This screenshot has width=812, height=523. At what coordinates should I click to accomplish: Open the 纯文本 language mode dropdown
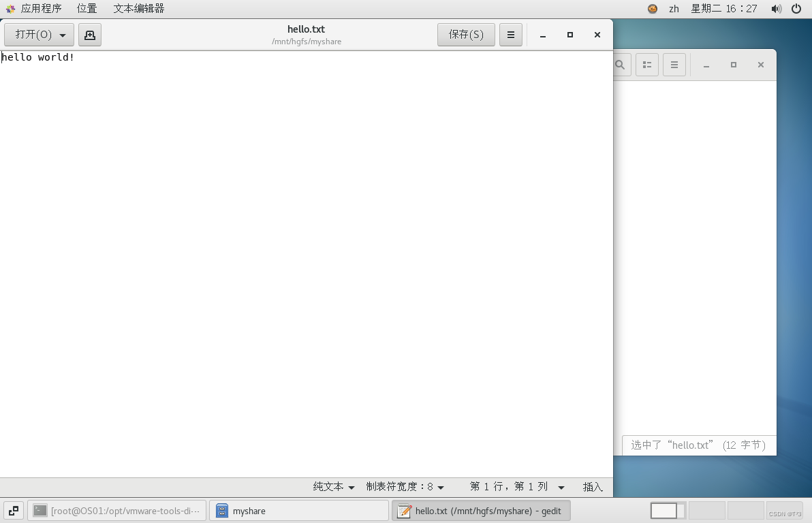[333, 486]
